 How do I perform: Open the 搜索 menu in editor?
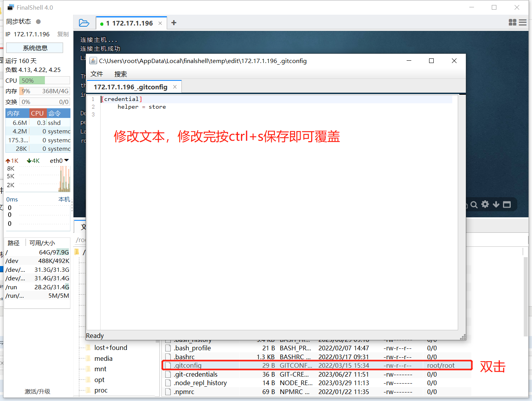[x=121, y=74]
